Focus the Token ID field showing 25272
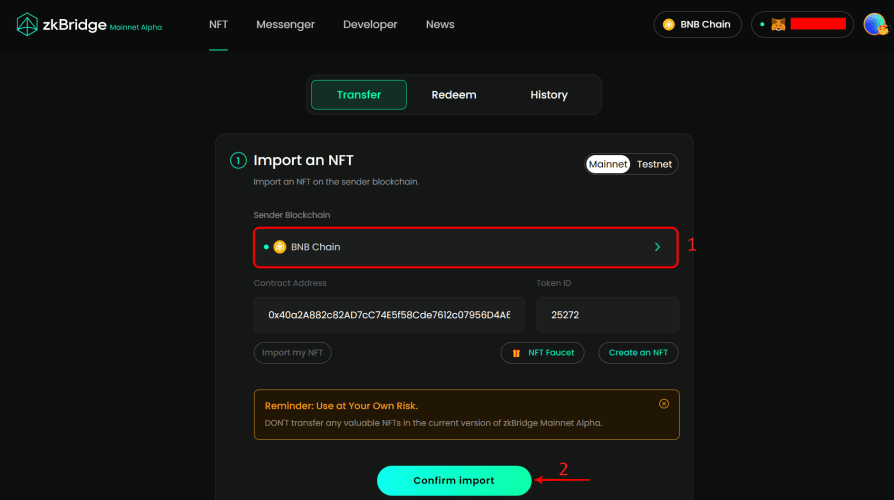The height and width of the screenshot is (500, 894). (x=608, y=315)
